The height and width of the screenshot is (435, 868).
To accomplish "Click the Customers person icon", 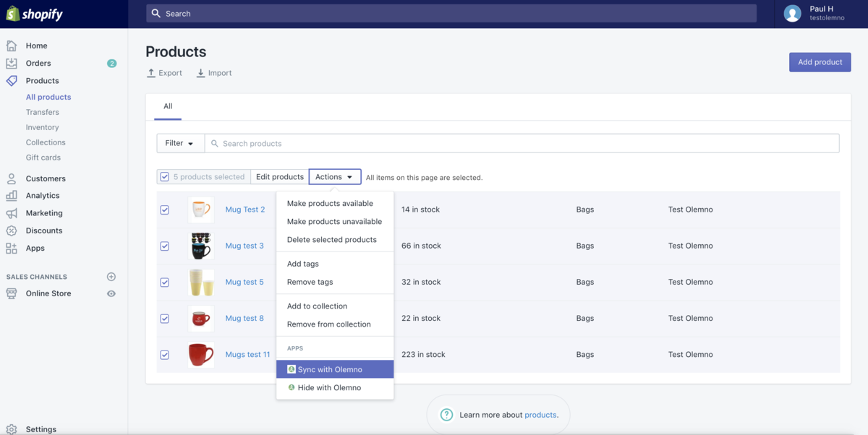I will coord(12,178).
